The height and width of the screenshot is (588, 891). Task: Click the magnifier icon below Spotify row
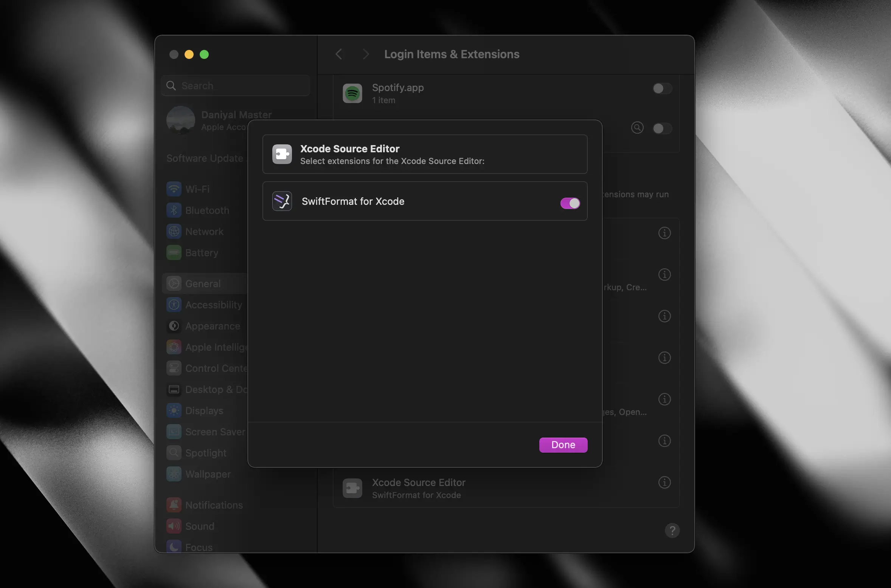(637, 128)
